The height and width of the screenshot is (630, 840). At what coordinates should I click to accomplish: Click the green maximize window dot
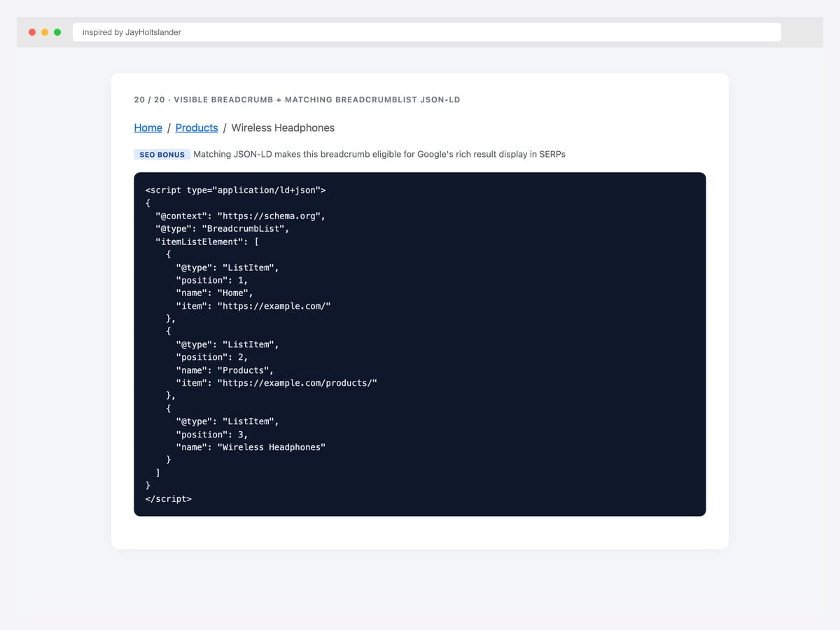57,32
